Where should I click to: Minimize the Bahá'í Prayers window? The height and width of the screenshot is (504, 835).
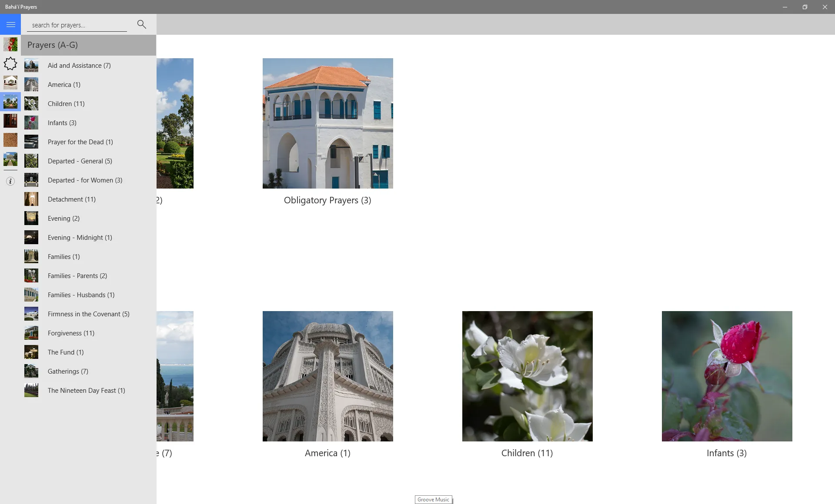click(785, 7)
